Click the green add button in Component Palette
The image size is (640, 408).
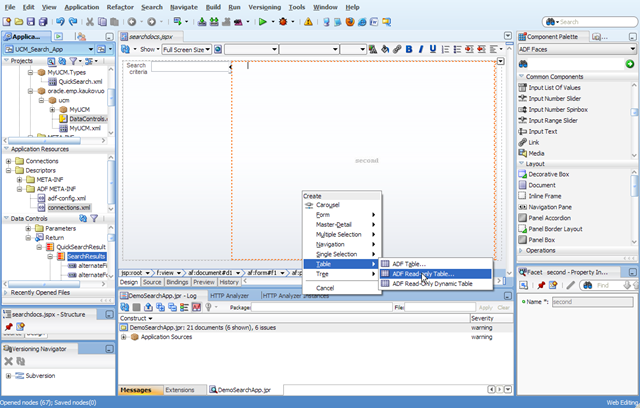coord(629,64)
